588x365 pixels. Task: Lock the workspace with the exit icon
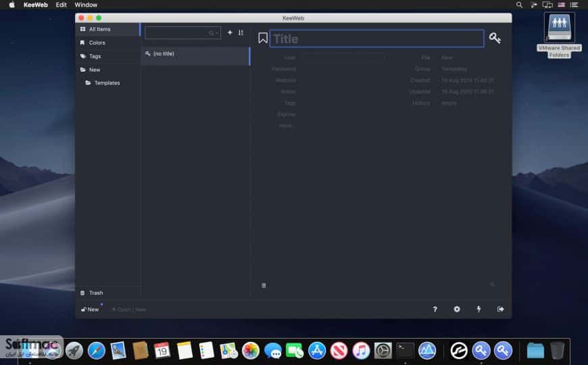tap(501, 309)
